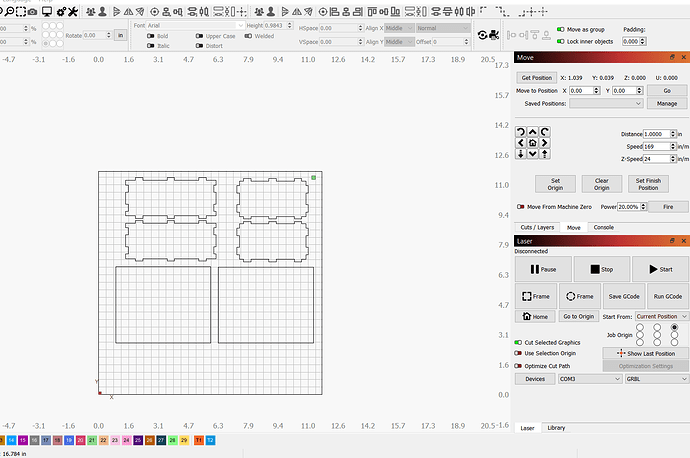The height and width of the screenshot is (458, 690).
Task: Click move to upper-left corner icon
Action: [x=483, y=10]
